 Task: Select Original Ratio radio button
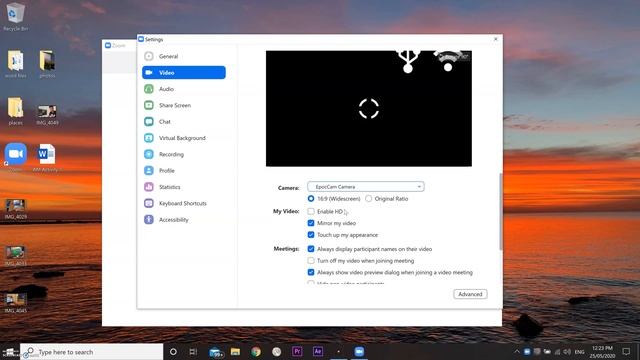(369, 199)
